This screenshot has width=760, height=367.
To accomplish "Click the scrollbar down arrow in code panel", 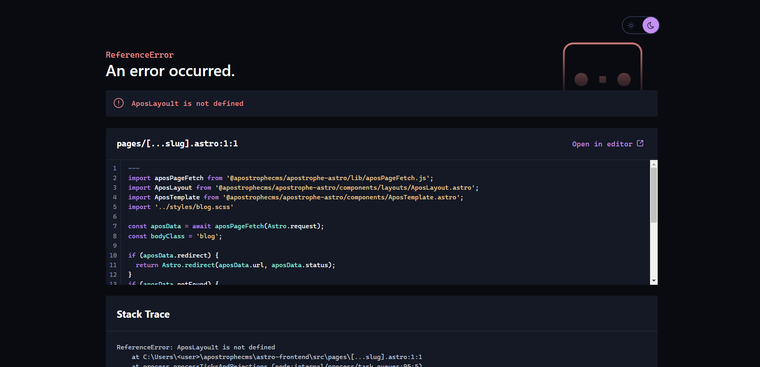I will [x=653, y=280].
